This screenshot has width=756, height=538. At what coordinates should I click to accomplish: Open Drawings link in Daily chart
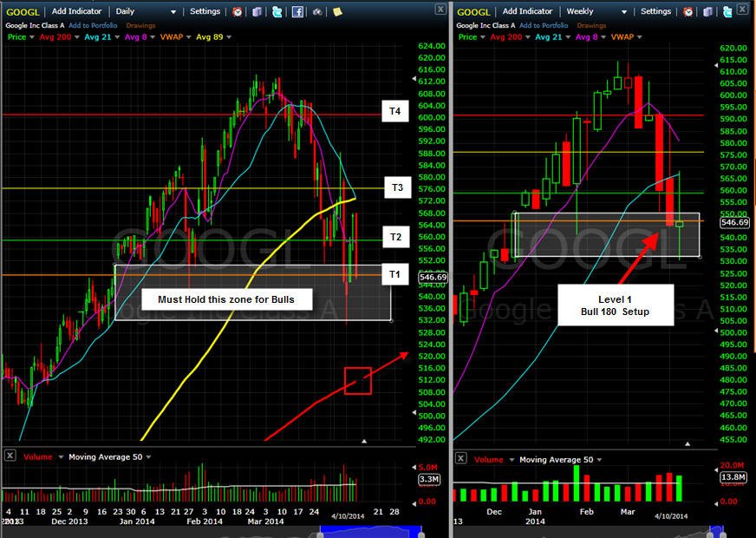(x=140, y=25)
